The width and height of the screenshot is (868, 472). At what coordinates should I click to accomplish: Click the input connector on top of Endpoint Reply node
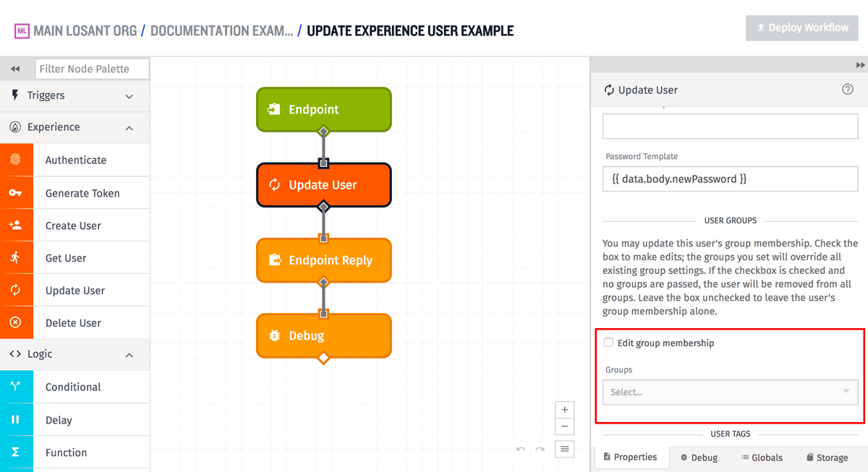point(323,239)
